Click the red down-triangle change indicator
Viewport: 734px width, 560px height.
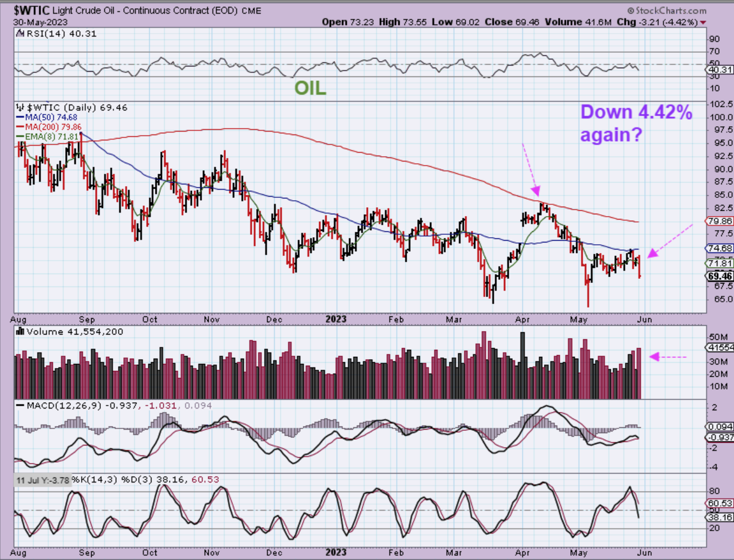[703, 22]
